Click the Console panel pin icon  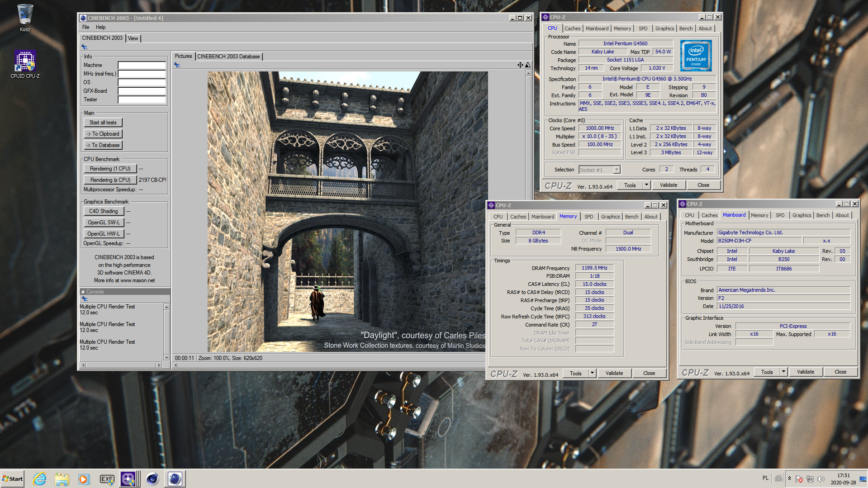click(x=84, y=299)
